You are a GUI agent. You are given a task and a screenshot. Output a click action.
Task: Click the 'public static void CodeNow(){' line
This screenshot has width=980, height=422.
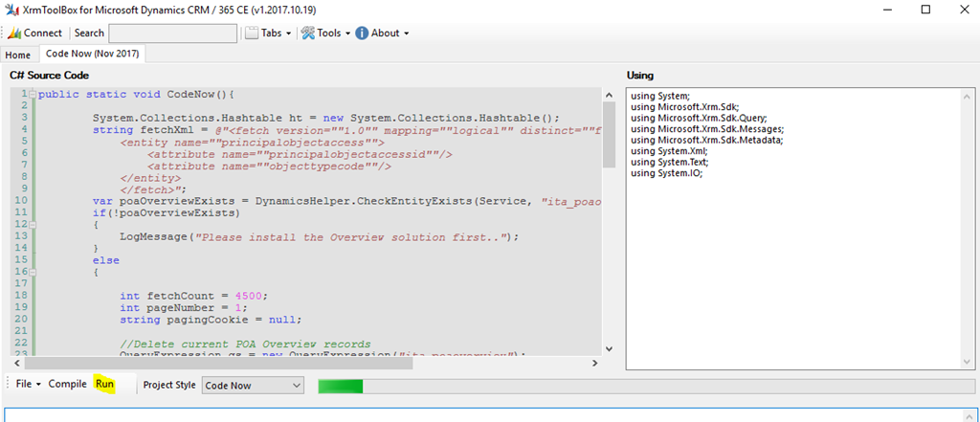point(136,95)
